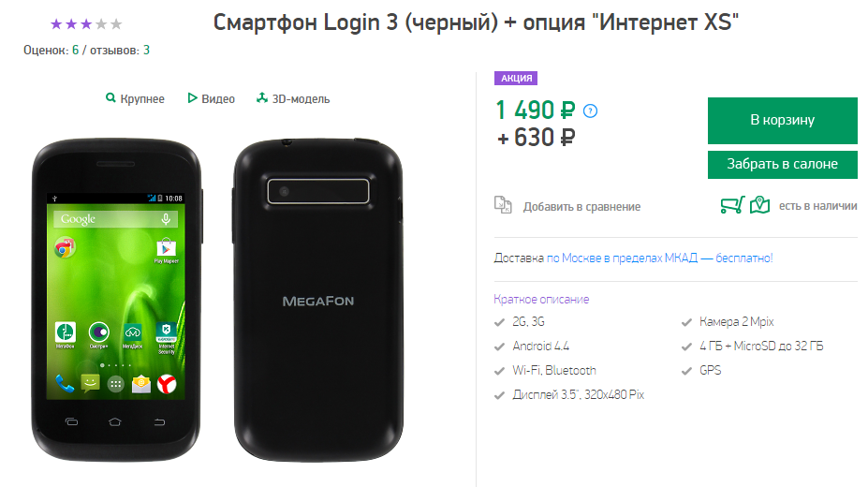Click the price help question mark icon
This screenshot has width=868, height=487.
coord(590,111)
